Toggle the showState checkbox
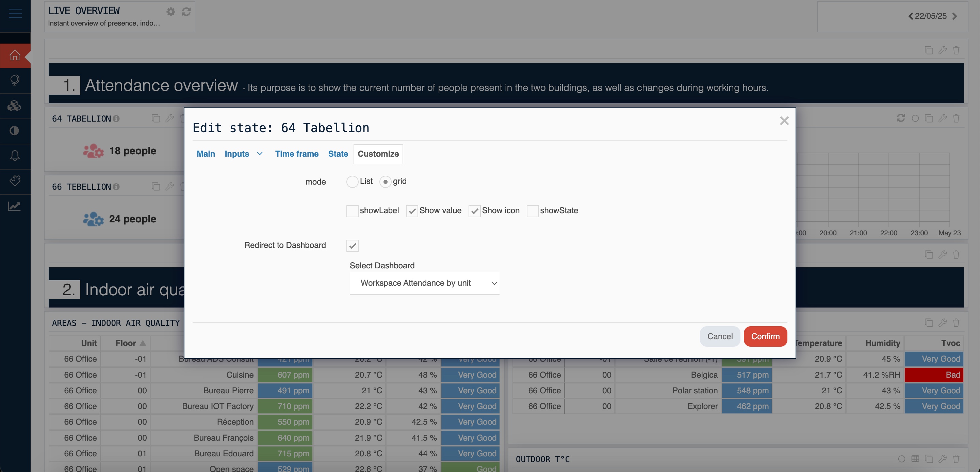980x472 pixels. tap(532, 210)
